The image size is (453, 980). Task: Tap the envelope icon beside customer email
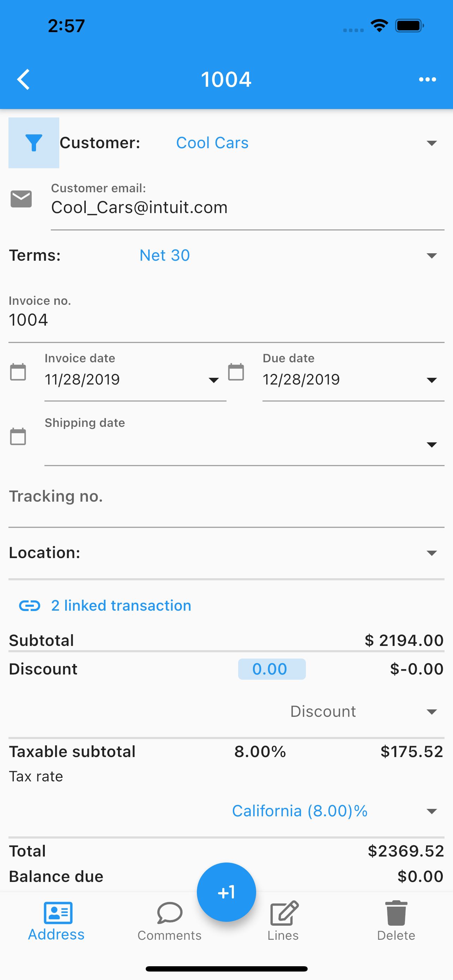coord(21,199)
